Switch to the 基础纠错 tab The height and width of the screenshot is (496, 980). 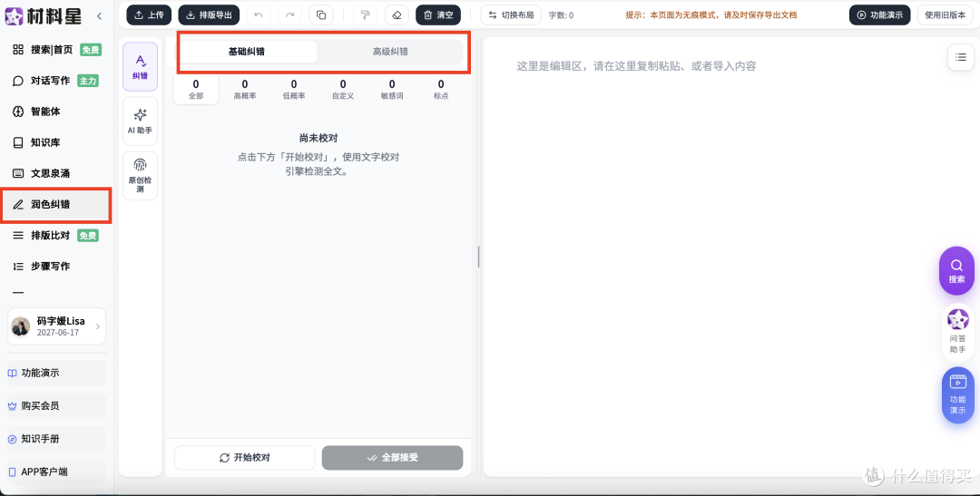246,52
